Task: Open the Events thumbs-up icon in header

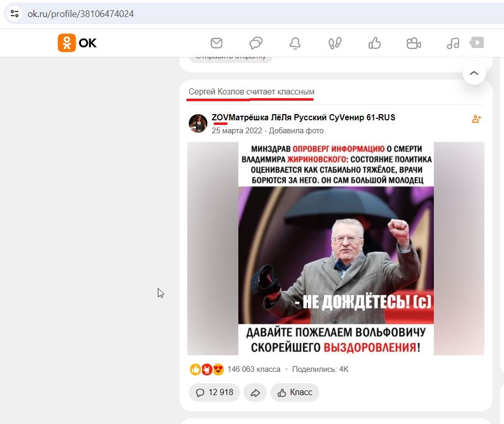Action: (375, 43)
